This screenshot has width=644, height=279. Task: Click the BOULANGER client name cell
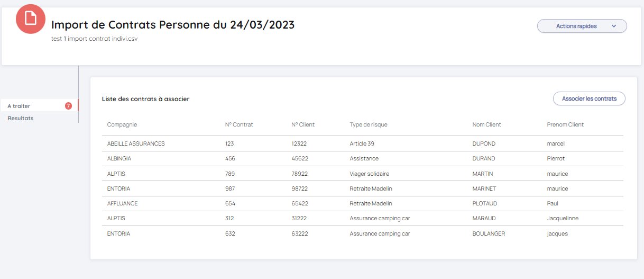(x=489, y=233)
